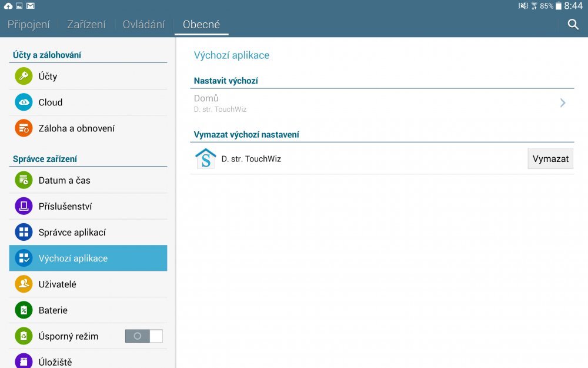This screenshot has width=588, height=368.
Task: Open the Úložiště storage item
Action: click(x=88, y=360)
